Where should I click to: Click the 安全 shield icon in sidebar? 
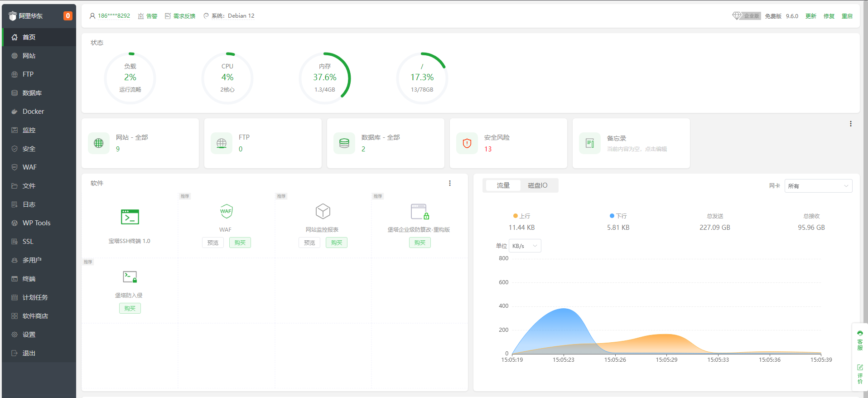tap(14, 149)
